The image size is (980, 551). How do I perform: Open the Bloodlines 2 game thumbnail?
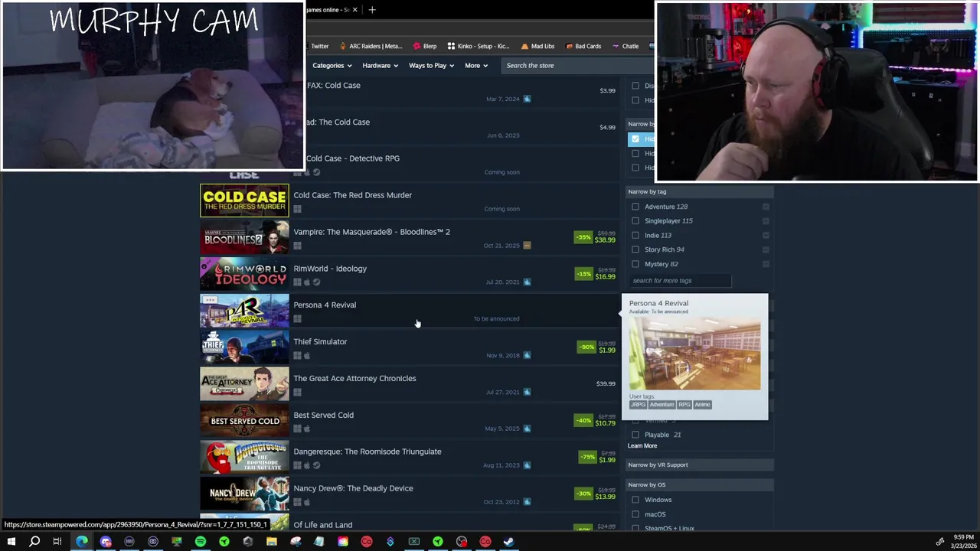click(x=244, y=237)
